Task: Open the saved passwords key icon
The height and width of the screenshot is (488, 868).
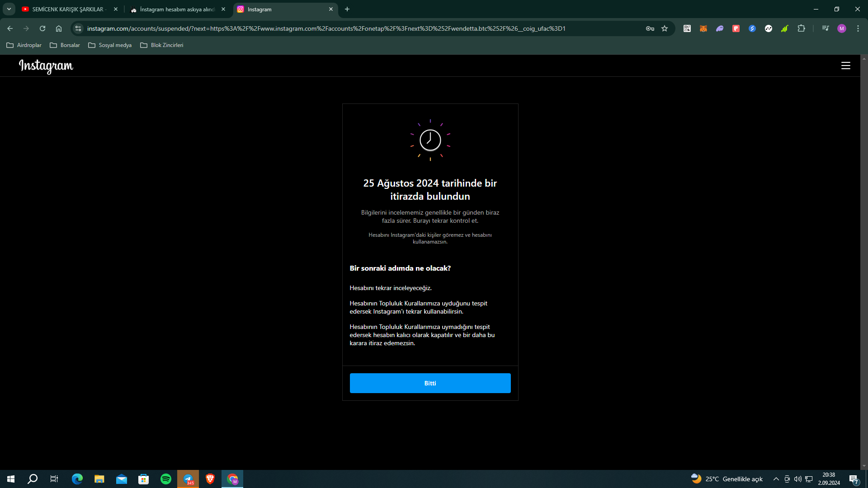Action: 650,28
